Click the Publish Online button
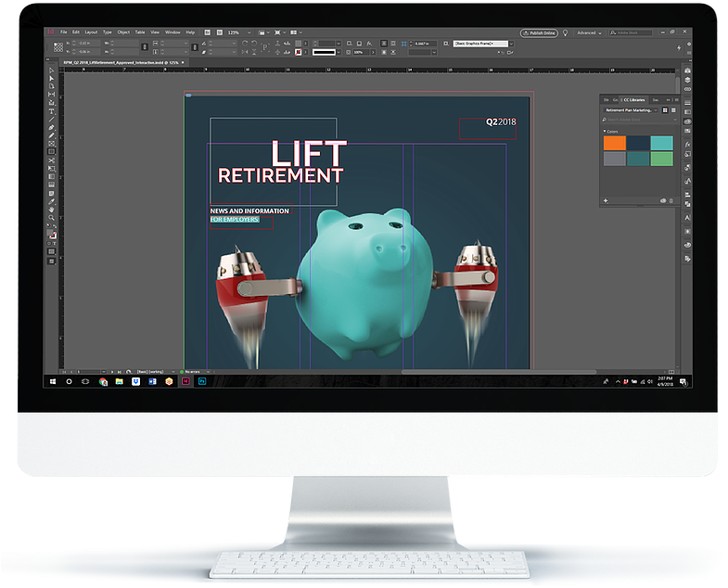Screen dimensions: 728x588 pos(539,33)
